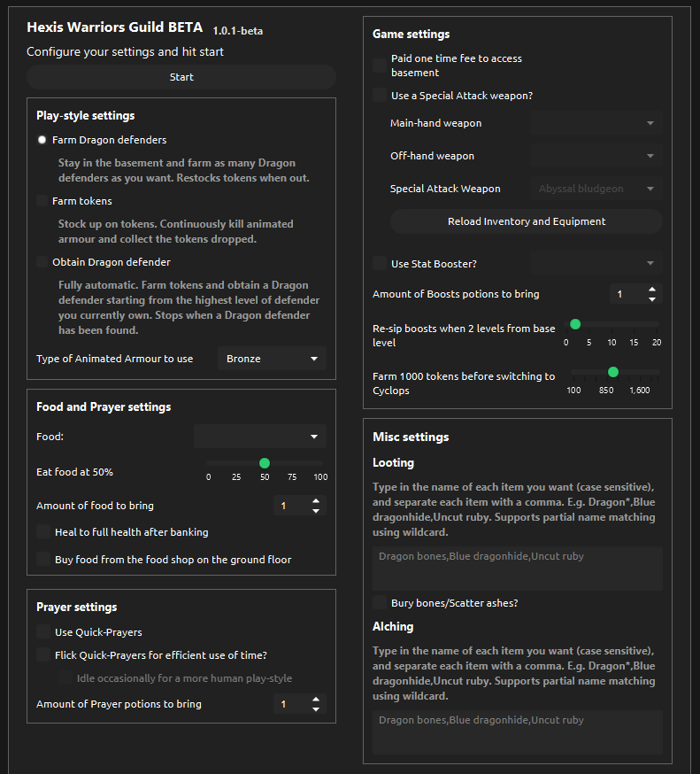Open the Animated Armour type dropdown

pyautogui.click(x=272, y=359)
